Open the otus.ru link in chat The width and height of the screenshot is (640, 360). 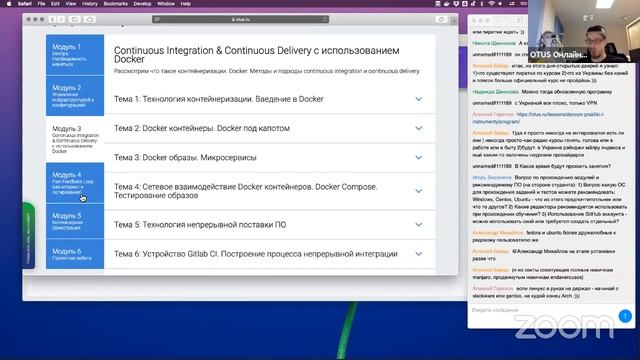coord(538,118)
